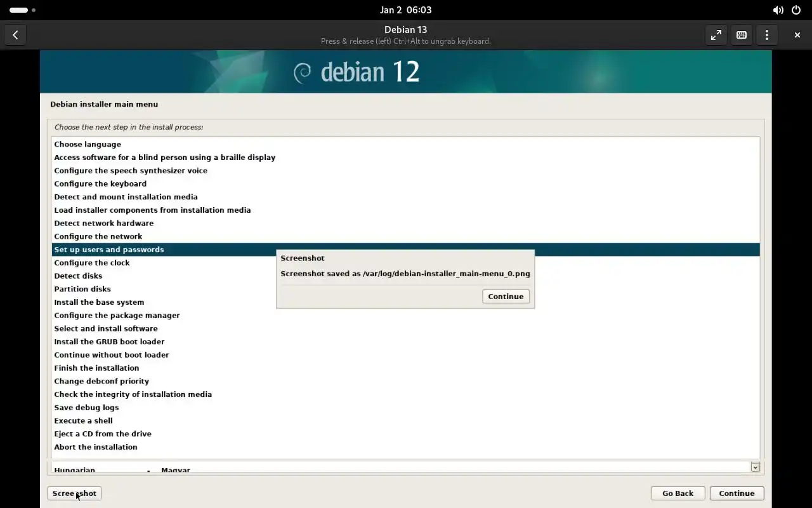Select 'Configure the clock' step
The width and height of the screenshot is (812, 508).
point(405,263)
